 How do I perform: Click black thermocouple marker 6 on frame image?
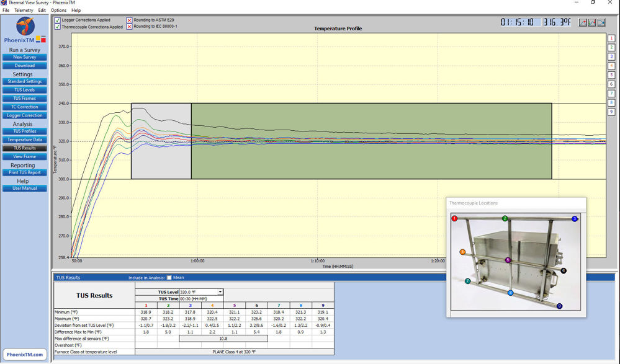coord(564,271)
